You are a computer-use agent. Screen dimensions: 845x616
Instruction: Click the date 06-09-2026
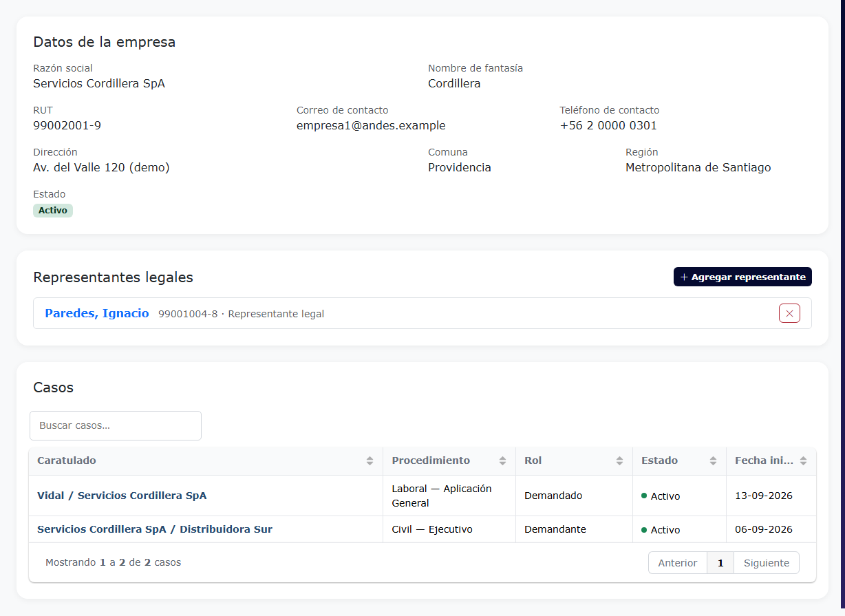(x=764, y=529)
